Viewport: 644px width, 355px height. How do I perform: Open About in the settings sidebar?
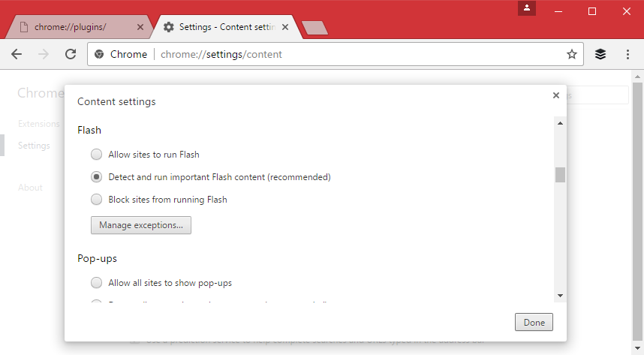click(30, 188)
